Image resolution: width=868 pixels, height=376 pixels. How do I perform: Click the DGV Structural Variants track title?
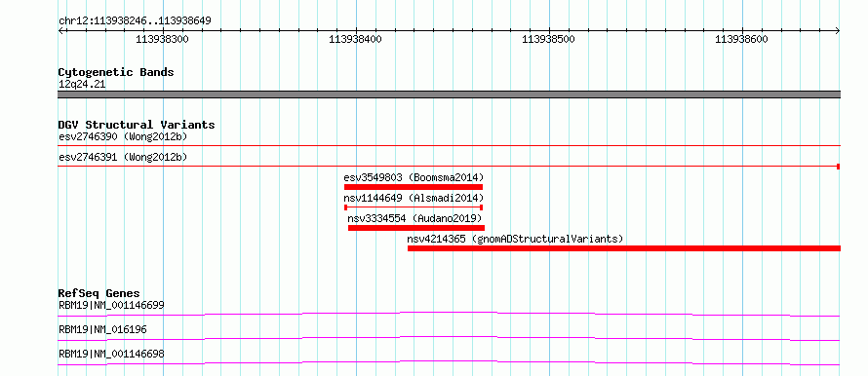coord(137,125)
